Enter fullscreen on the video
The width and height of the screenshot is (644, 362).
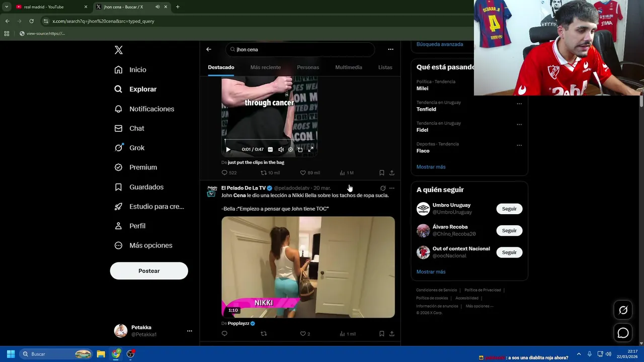pyautogui.click(x=310, y=149)
